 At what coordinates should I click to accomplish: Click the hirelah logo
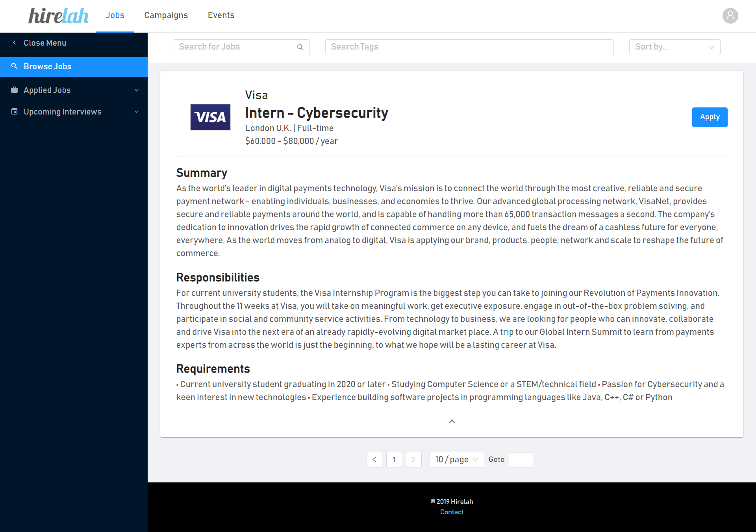58,16
